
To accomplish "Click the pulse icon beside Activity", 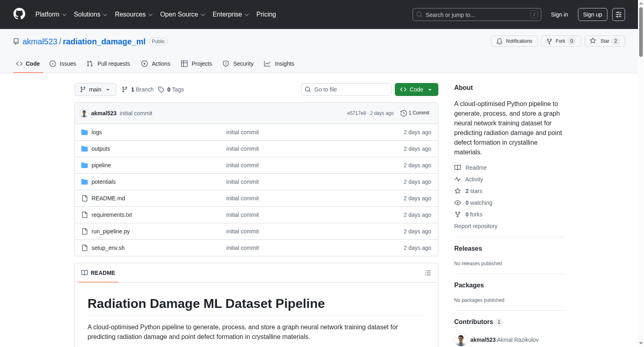I will [x=458, y=179].
